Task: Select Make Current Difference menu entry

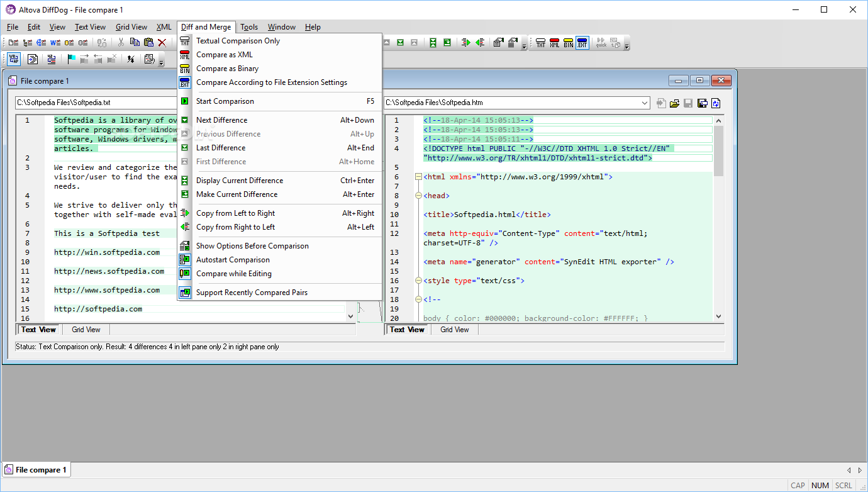Action: pos(280,194)
